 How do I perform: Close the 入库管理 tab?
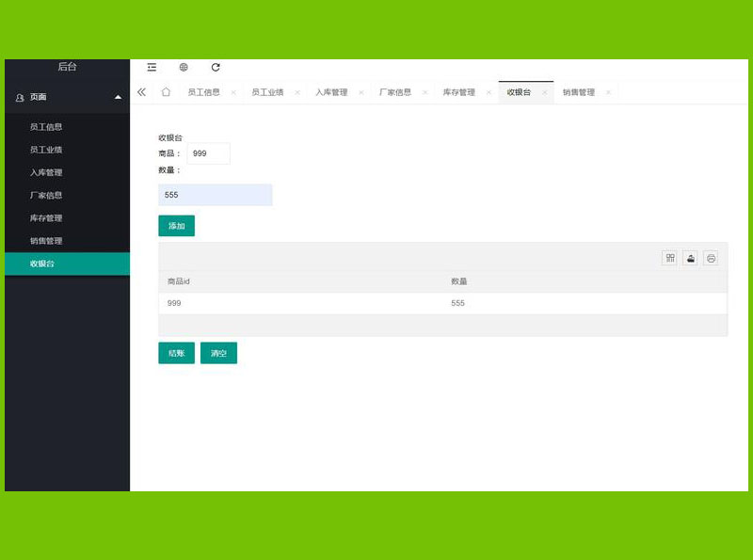tap(361, 92)
